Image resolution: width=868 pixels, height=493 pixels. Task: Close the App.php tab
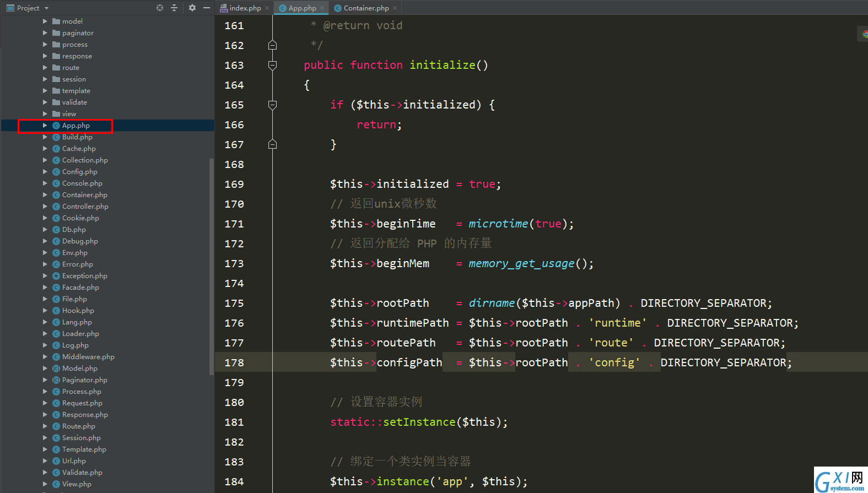322,8
